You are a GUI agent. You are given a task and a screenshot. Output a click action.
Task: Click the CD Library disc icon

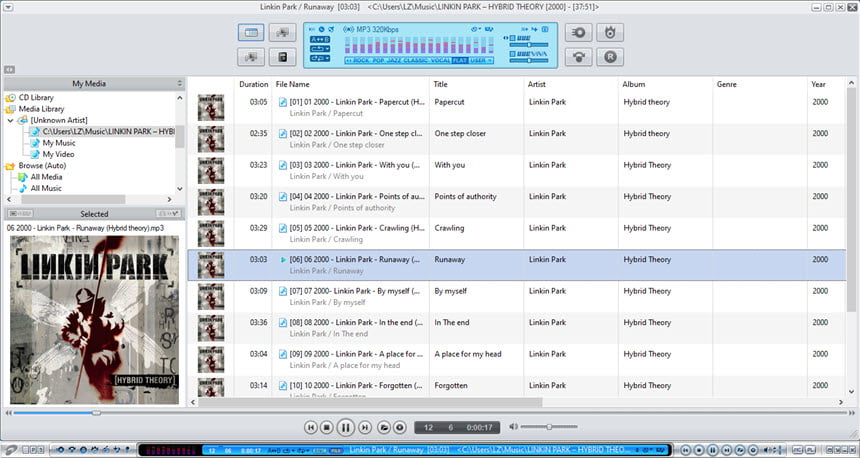pyautogui.click(x=11, y=98)
